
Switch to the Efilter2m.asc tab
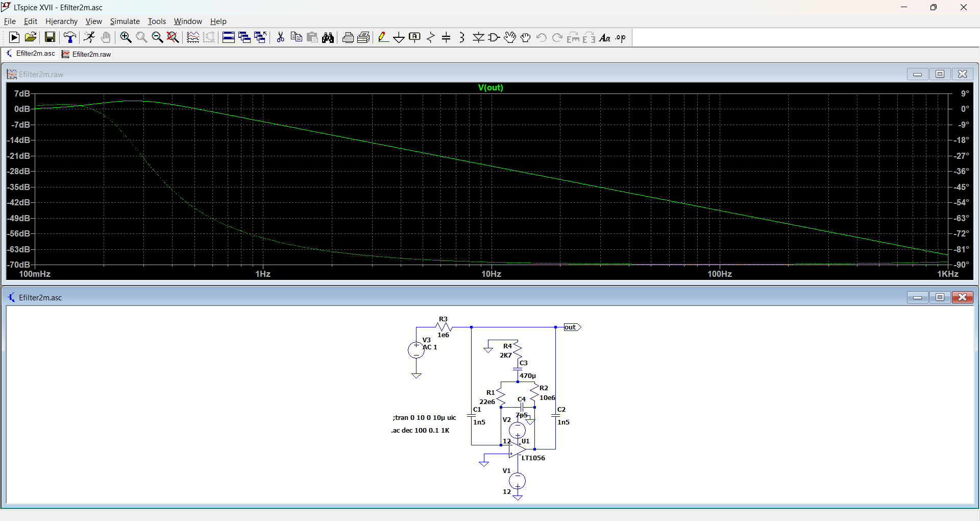tap(31, 54)
